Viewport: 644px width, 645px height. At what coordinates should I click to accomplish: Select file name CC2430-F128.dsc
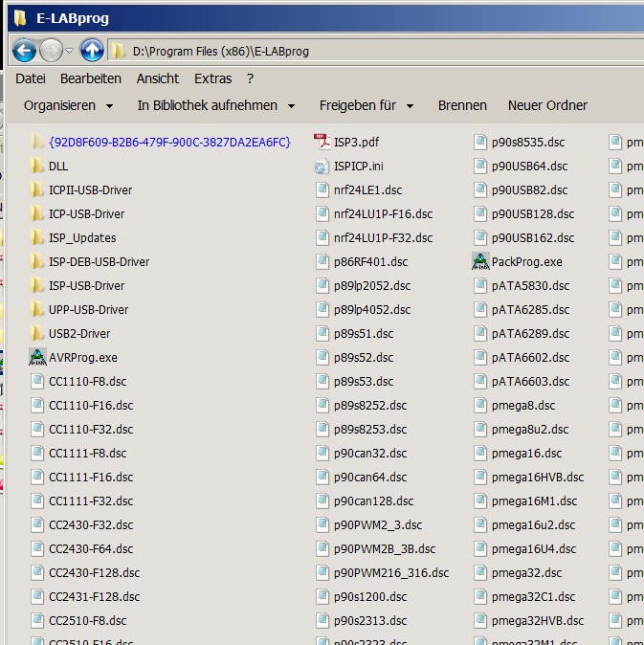[x=94, y=572]
